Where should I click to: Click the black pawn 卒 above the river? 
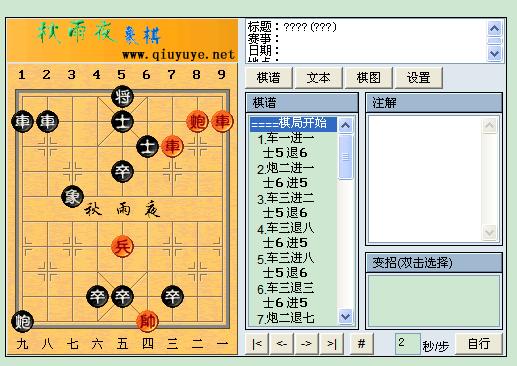click(122, 172)
